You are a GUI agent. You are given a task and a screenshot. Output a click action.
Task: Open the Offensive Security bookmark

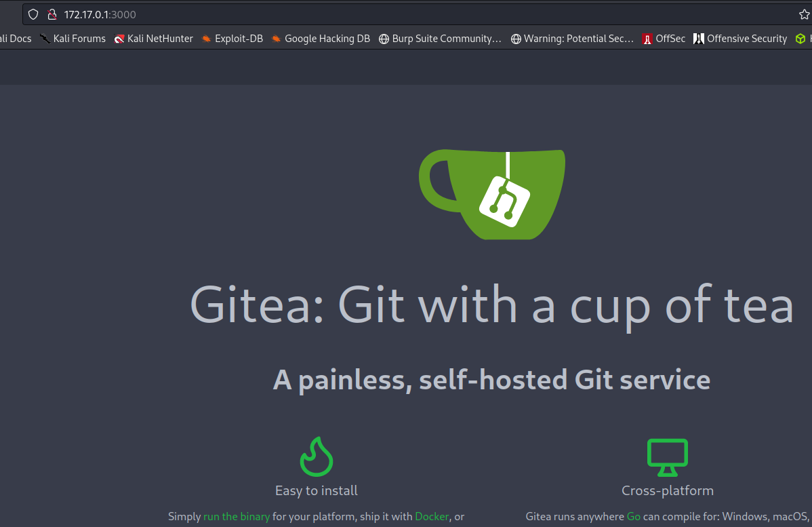point(740,39)
